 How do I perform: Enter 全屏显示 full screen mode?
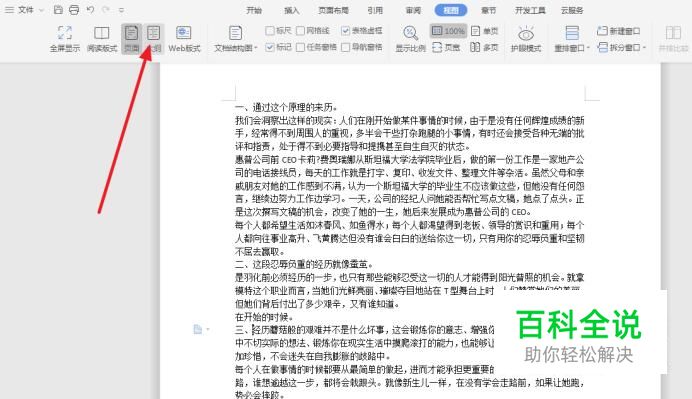[x=65, y=39]
